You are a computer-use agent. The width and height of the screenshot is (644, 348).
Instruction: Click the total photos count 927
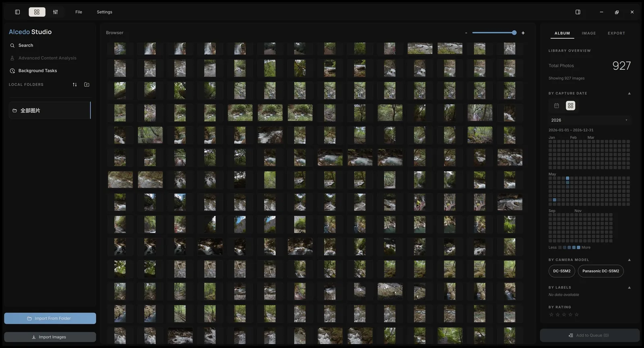pyautogui.click(x=621, y=66)
